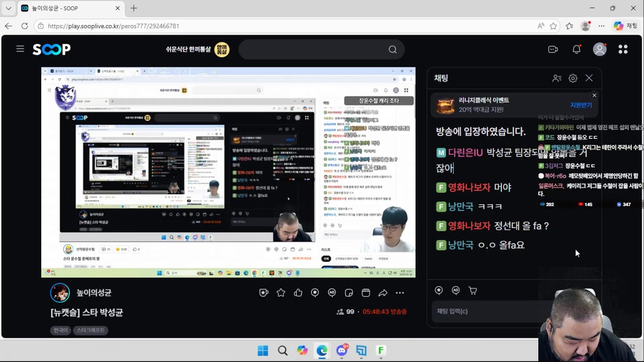644x362 pixels.
Task: Open the apps grid menu in SOOP header
Action: point(623,49)
